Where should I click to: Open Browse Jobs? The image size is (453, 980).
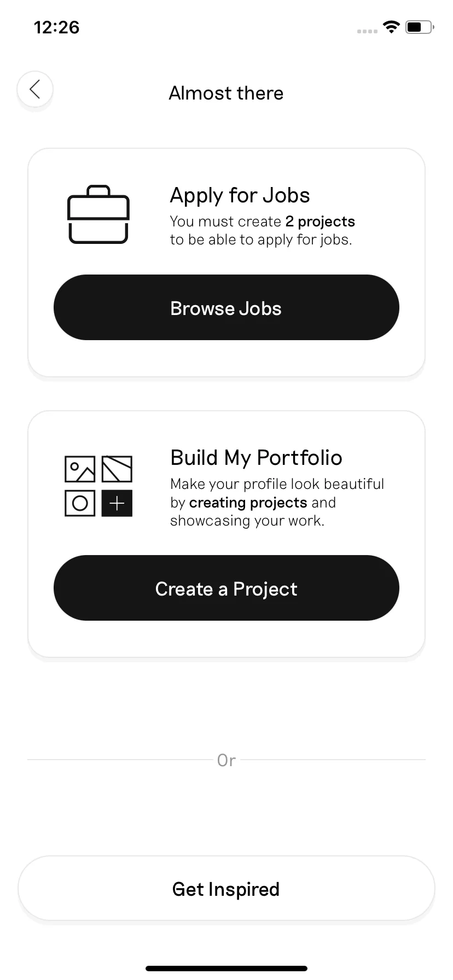click(226, 307)
